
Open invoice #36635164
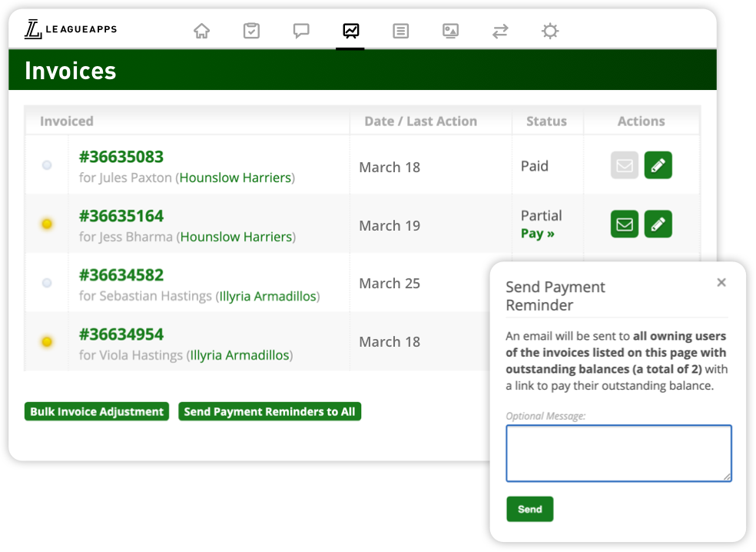pyautogui.click(x=121, y=216)
